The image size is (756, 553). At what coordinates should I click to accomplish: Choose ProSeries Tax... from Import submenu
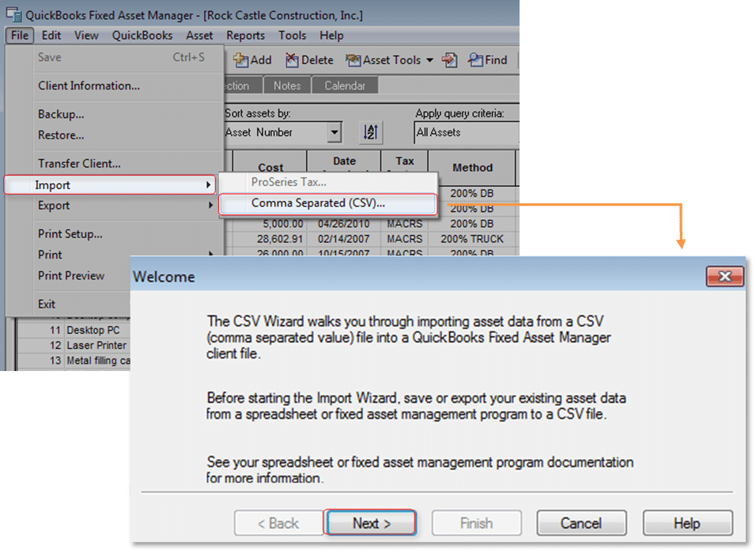click(x=328, y=182)
